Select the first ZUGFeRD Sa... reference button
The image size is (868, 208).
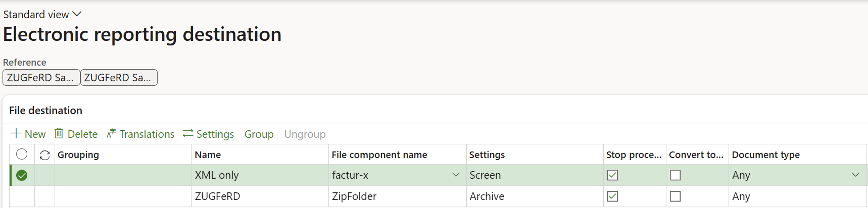41,78
